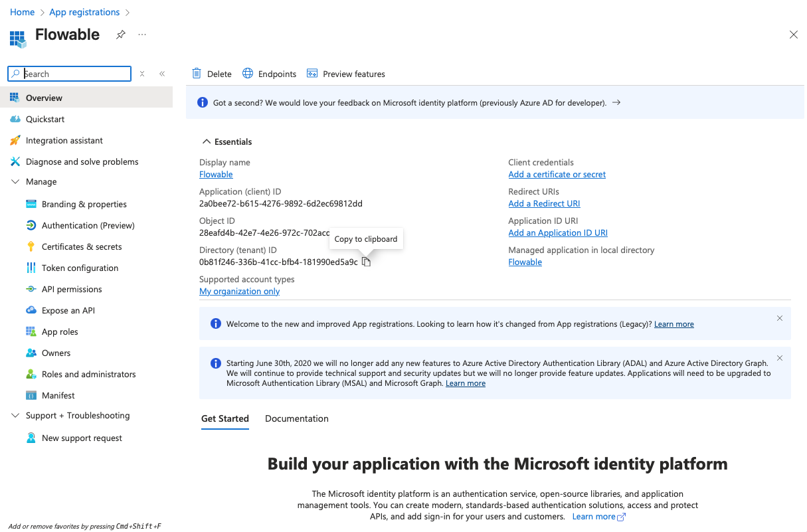
Task: Click the Delete trash toolbar icon
Action: point(197,74)
